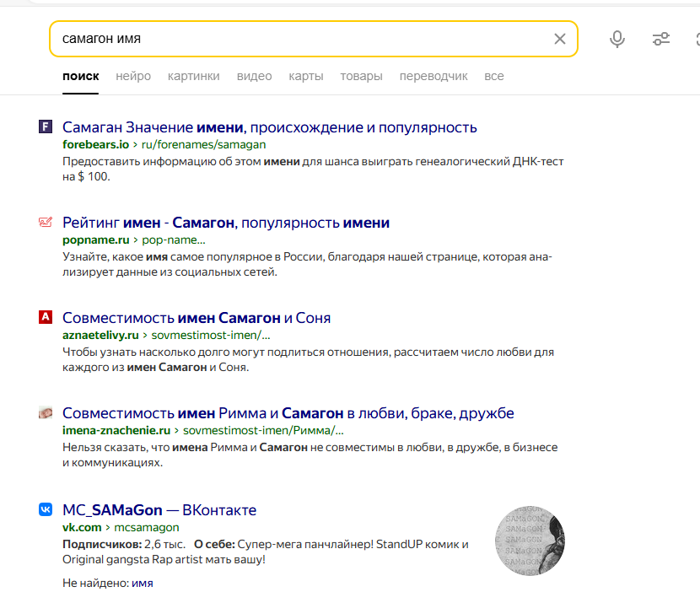Click snippet text 'Подписчиков: 2,6 тыс.'
The image size is (700, 592).
(124, 544)
